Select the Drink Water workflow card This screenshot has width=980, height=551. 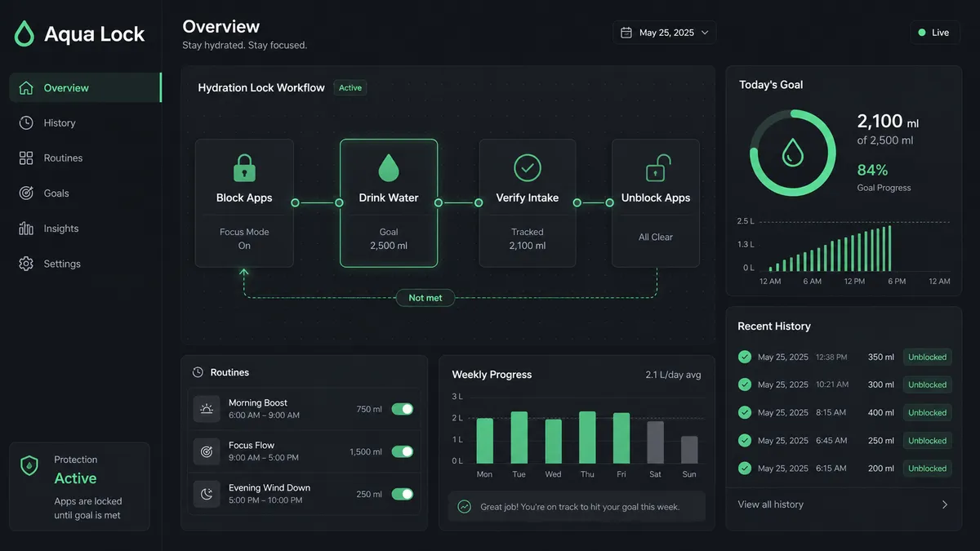[389, 203]
